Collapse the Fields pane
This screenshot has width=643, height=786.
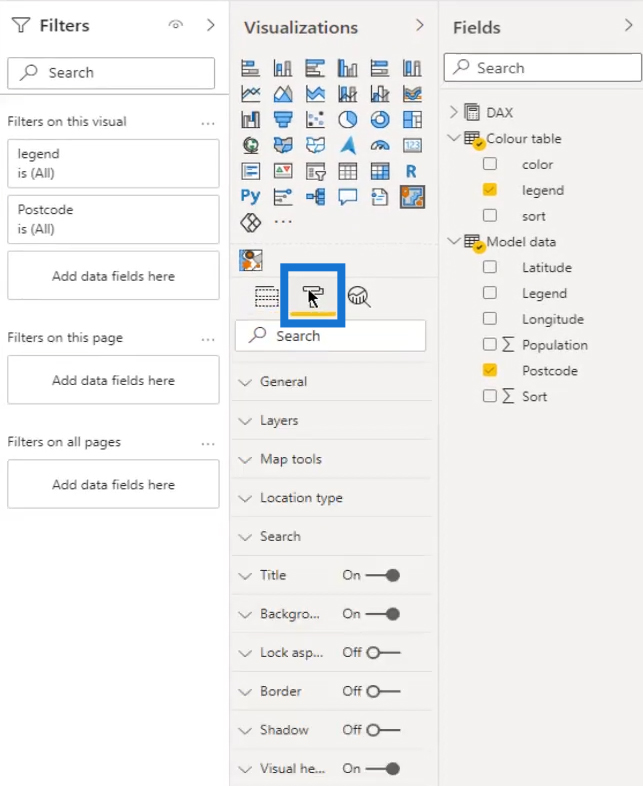[628, 26]
